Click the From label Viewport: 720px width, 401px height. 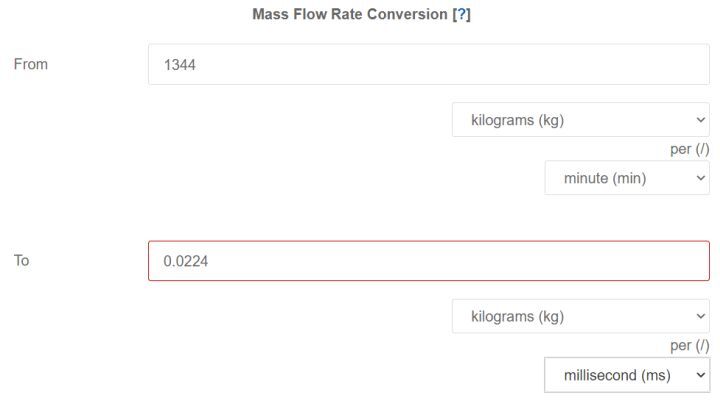30,64
